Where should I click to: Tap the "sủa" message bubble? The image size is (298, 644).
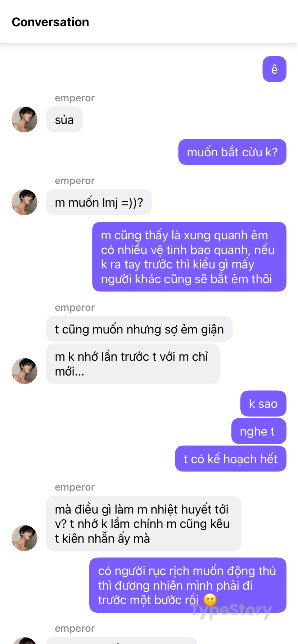point(64,120)
